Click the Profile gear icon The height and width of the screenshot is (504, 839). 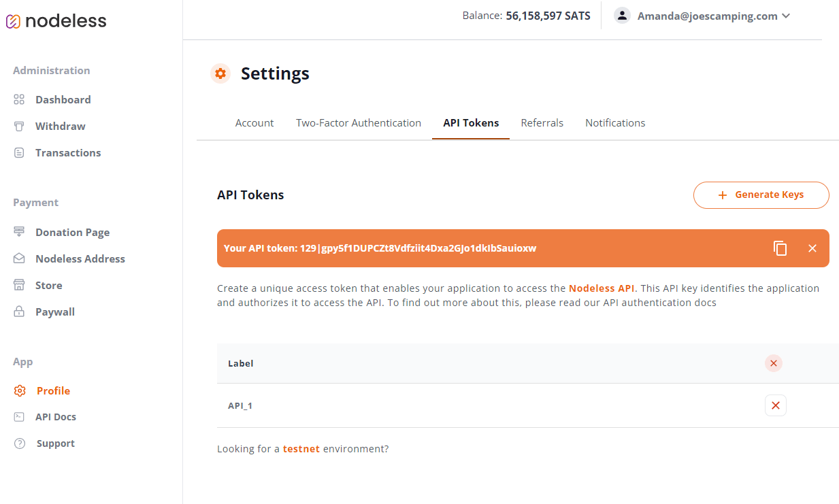(x=20, y=390)
